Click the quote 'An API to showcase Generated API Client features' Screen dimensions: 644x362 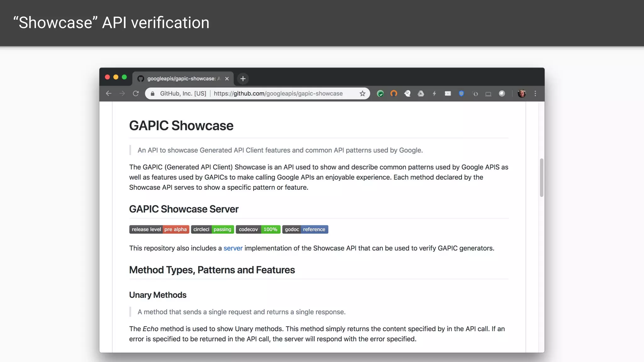(x=280, y=150)
